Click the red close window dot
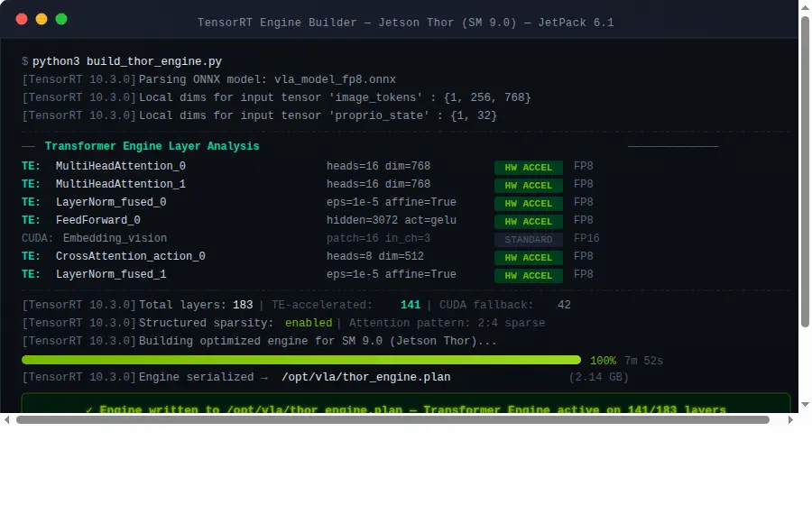Image resolution: width=812 pixels, height=505 pixels. (x=22, y=19)
